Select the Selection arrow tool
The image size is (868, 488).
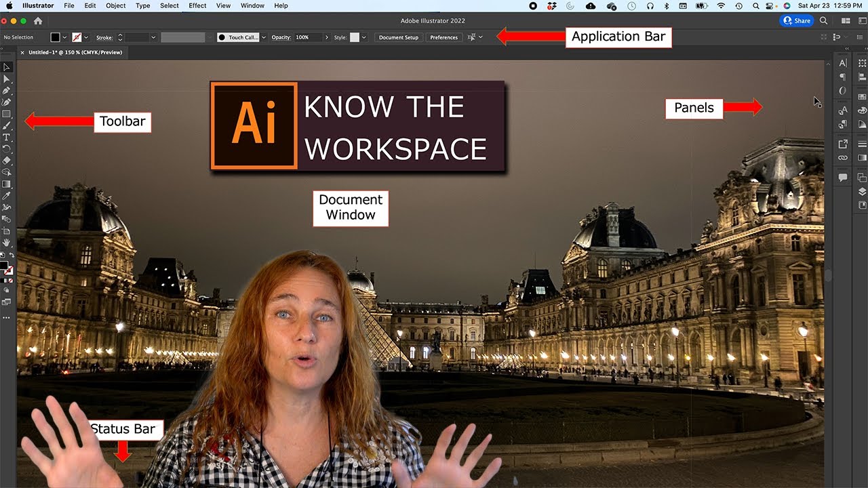(x=7, y=66)
